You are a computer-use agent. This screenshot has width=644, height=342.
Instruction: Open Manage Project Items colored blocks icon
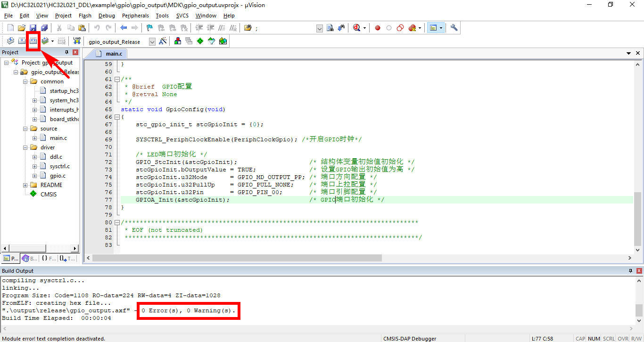click(x=178, y=41)
